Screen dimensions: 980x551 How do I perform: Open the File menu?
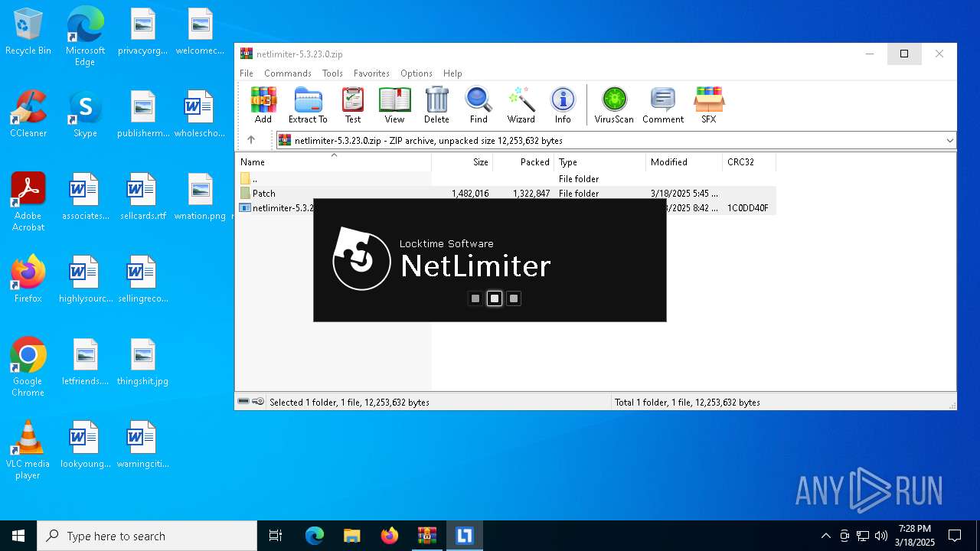pyautogui.click(x=247, y=73)
